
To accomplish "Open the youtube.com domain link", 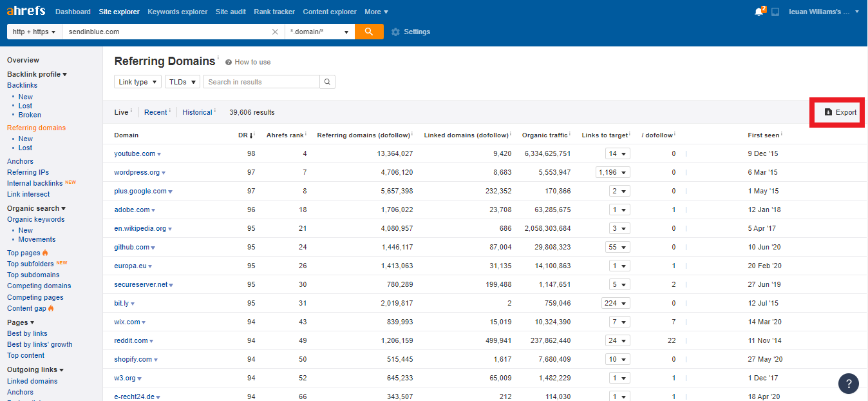I will 135,153.
